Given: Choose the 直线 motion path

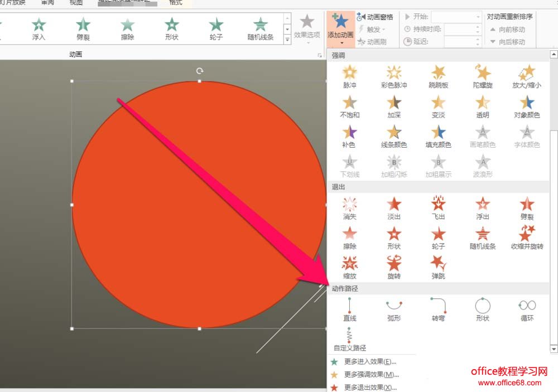Looking at the screenshot, I should 349,309.
